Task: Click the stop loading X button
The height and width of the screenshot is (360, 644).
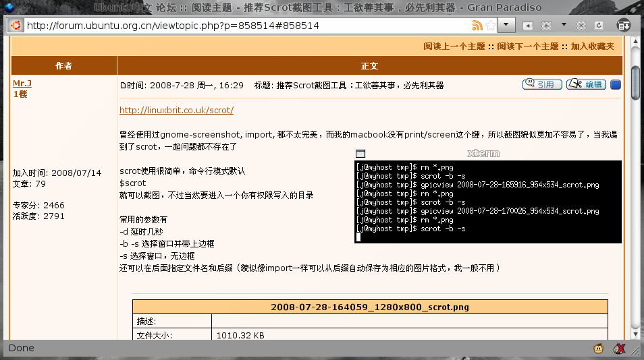Action: pos(581,26)
